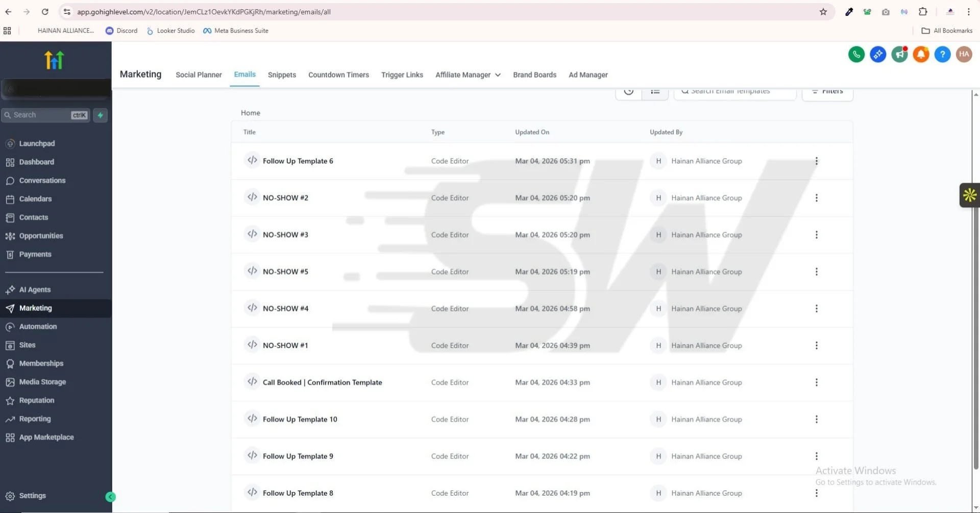The height and width of the screenshot is (513, 980).
Task: Click the Filters button
Action: (x=827, y=92)
